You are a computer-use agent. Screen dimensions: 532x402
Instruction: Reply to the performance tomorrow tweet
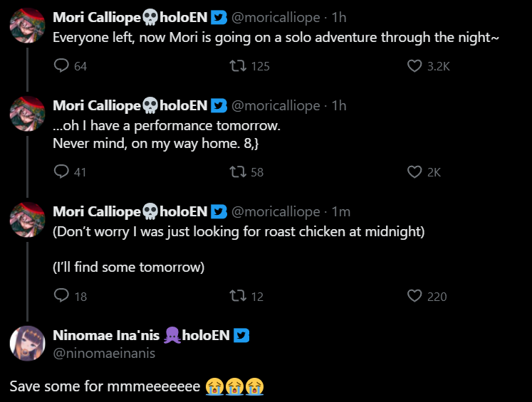(x=62, y=171)
